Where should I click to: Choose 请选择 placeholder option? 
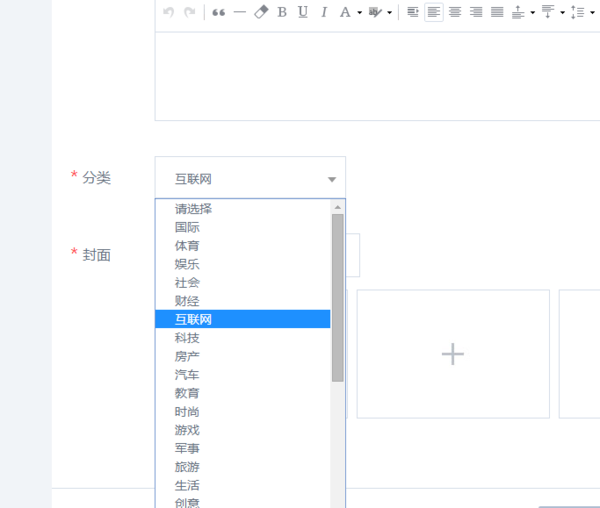[243, 209]
